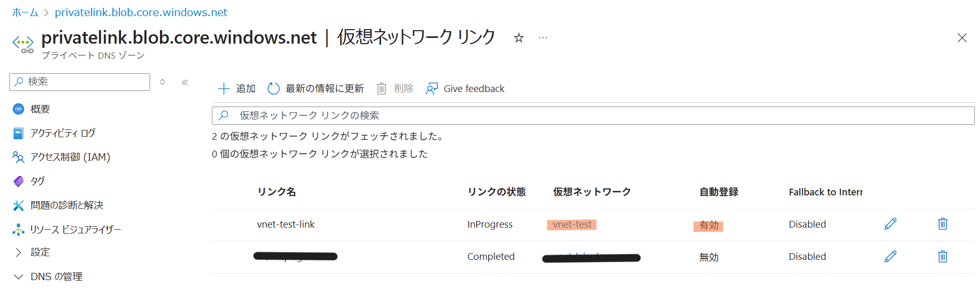980x290 pixels.
Task: Open アクティビティ ログ in the sidebar
Action: [x=62, y=133]
